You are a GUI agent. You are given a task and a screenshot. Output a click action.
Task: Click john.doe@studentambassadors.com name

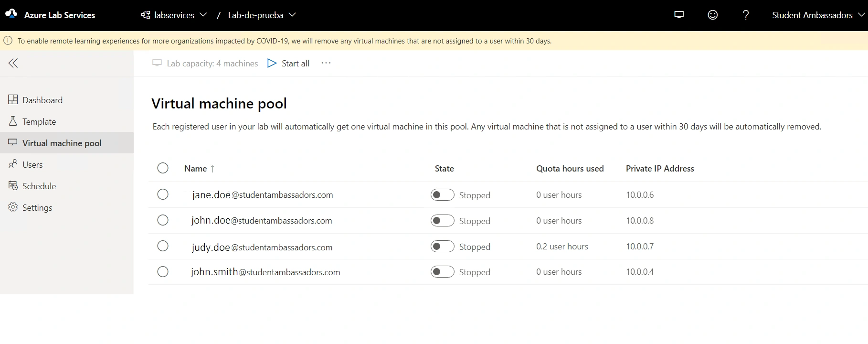tap(262, 221)
